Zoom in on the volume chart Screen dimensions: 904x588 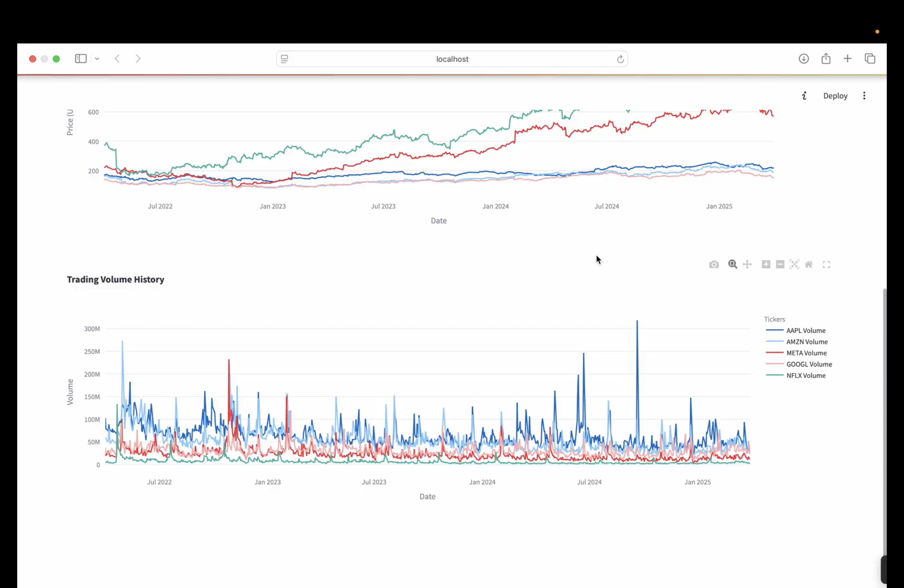[766, 264]
